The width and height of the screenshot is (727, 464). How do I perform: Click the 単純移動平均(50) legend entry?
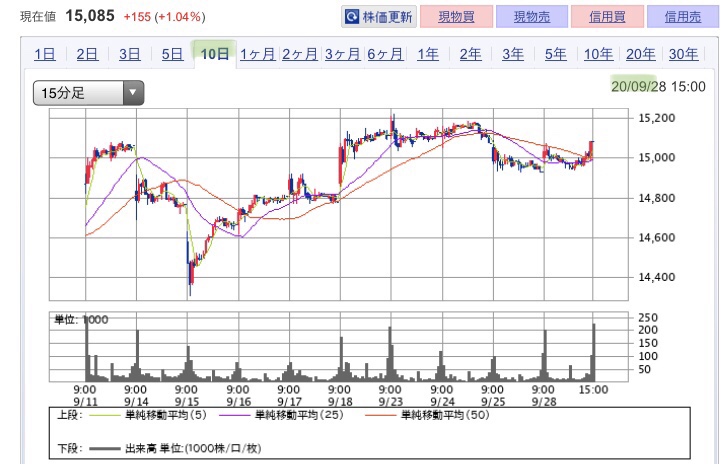pos(427,415)
